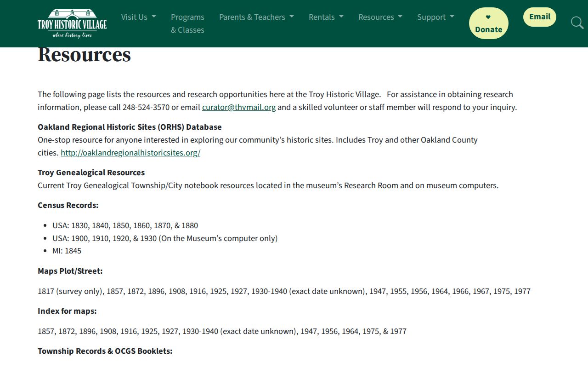Screen dimensions: 588x368
Task: Click the Troy Genealogical Resources heading
Action: pyautogui.click(x=91, y=172)
